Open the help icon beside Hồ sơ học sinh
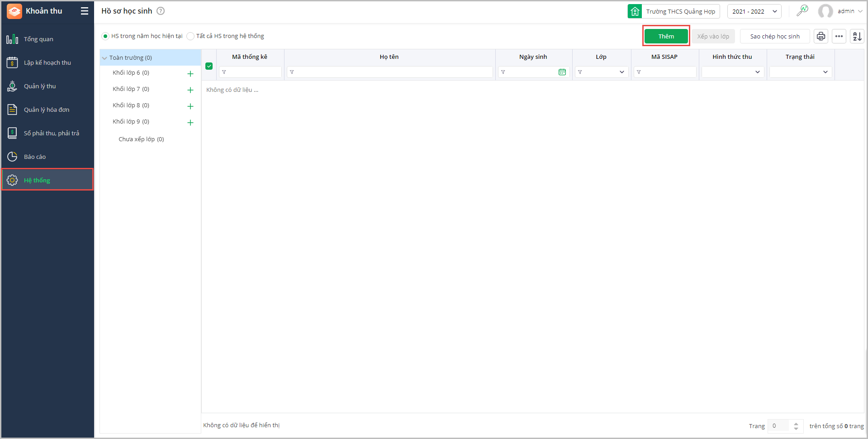This screenshot has width=868, height=439. [161, 11]
